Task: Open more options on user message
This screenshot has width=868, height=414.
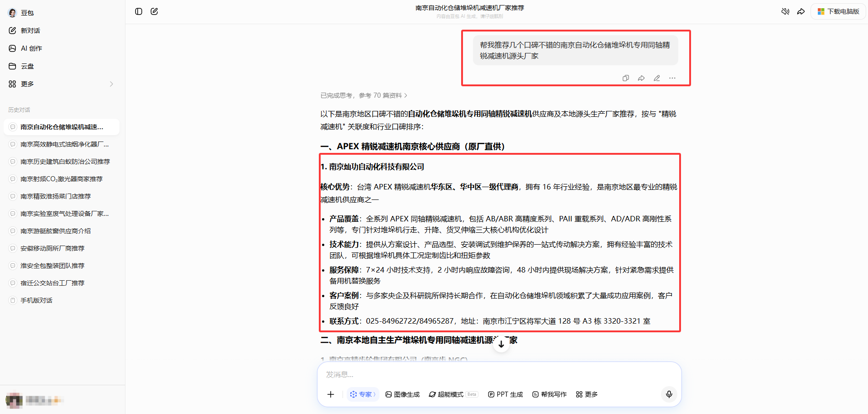Action: click(x=672, y=78)
